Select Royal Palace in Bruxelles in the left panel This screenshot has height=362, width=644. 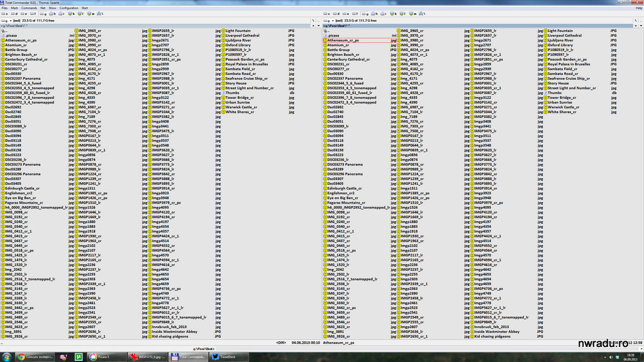pos(247,65)
